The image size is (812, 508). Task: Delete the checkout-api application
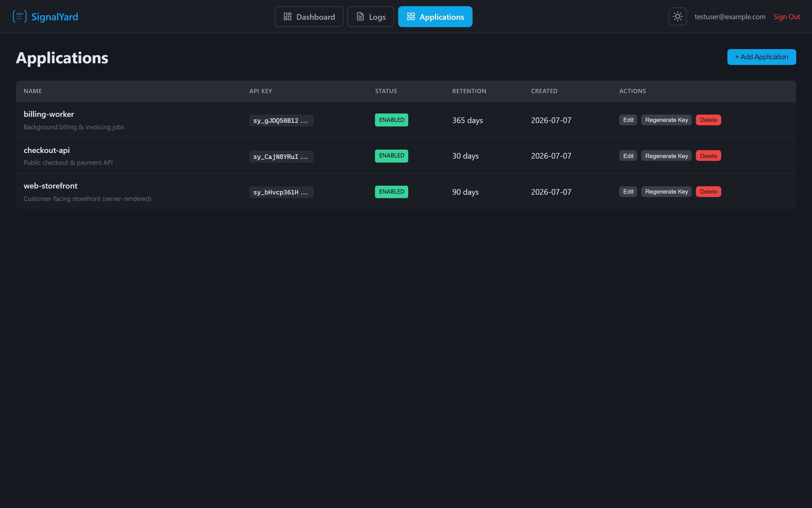(x=708, y=156)
